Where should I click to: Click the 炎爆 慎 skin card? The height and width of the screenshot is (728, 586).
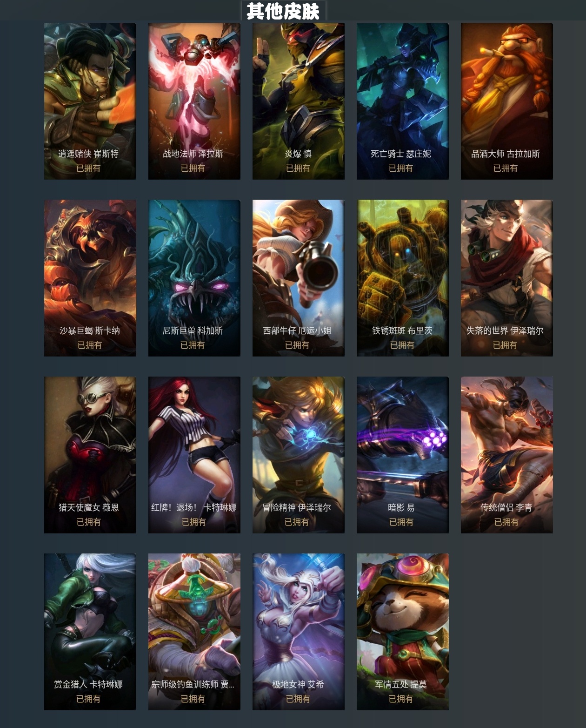[299, 101]
